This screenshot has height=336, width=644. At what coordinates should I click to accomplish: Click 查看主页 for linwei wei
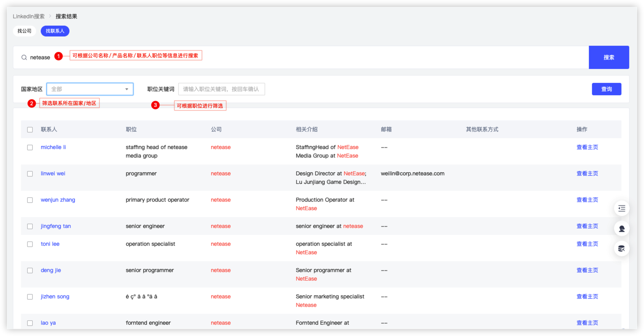[x=587, y=173]
